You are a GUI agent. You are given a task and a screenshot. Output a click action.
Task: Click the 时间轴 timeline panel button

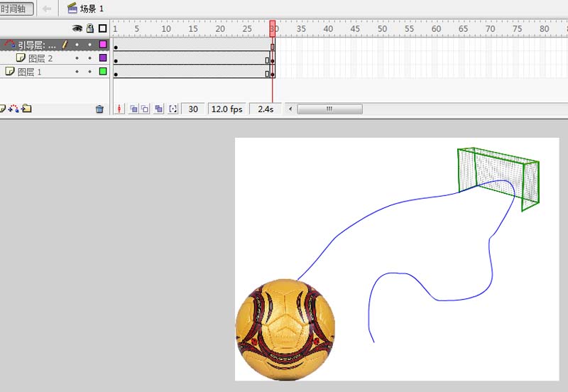(16, 9)
